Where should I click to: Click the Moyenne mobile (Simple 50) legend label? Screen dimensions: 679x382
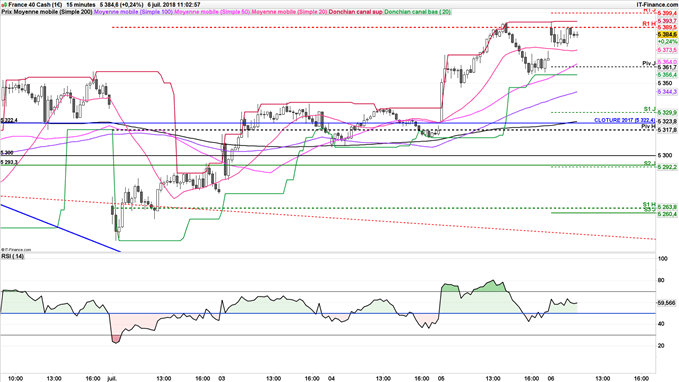coord(212,12)
